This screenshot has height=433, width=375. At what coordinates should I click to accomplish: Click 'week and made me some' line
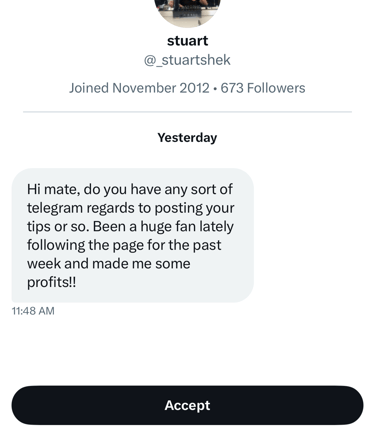(x=109, y=264)
